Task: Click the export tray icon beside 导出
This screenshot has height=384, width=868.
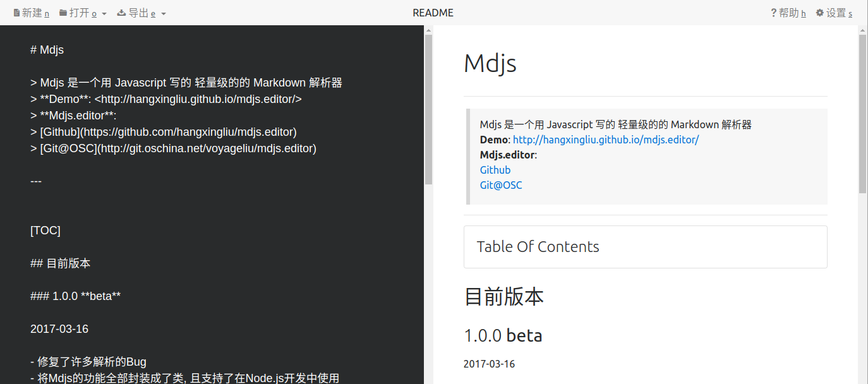Action: (x=122, y=13)
